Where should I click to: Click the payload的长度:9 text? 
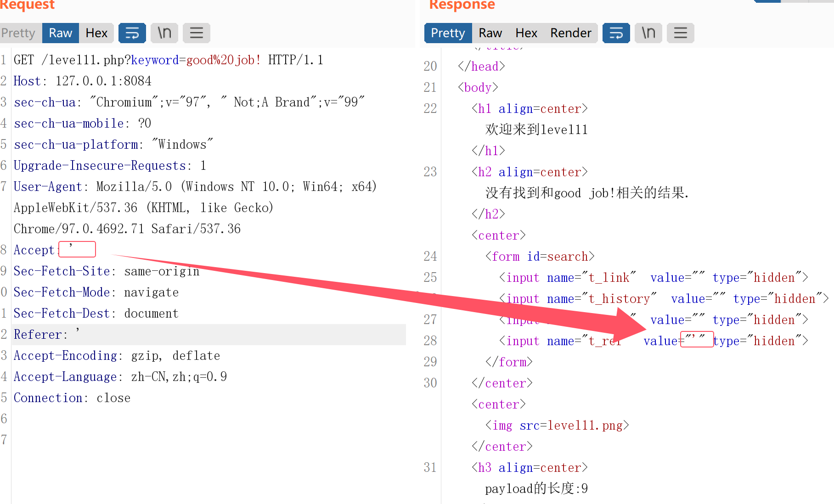536,489
